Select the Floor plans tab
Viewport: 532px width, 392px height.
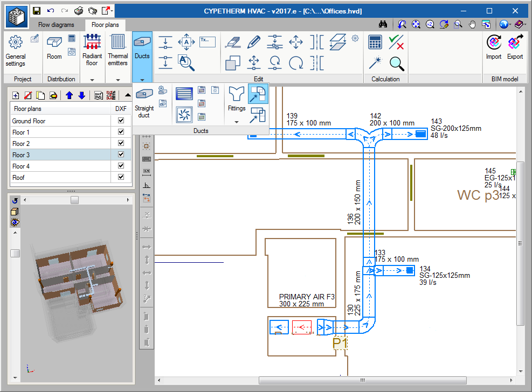click(105, 25)
